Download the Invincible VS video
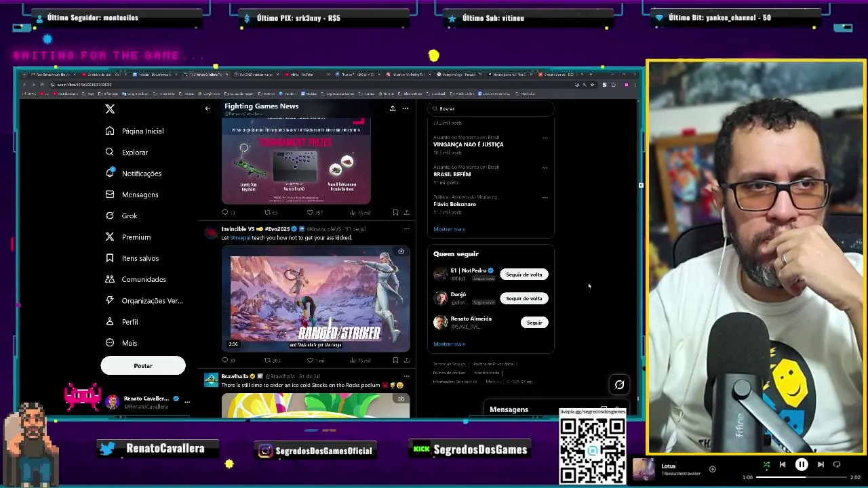 pos(401,251)
